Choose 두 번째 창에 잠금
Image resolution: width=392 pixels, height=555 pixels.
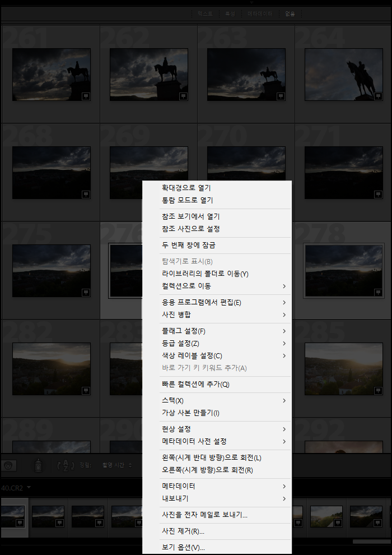pos(217,245)
